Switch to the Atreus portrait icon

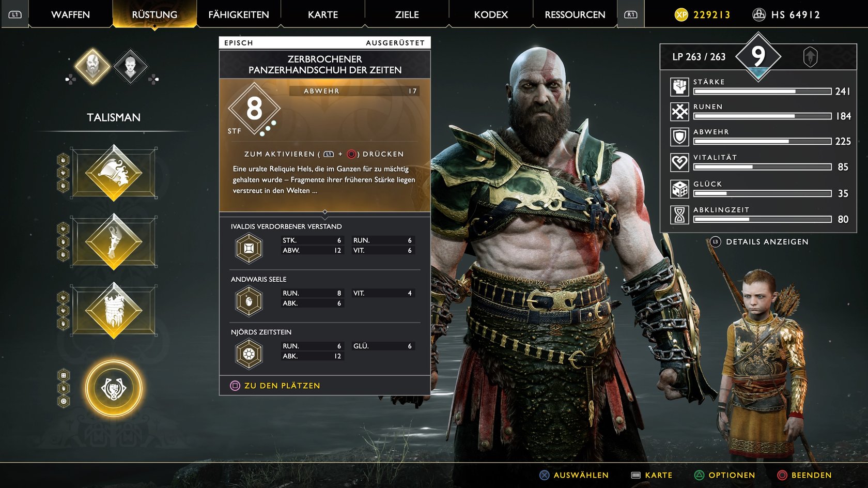(130, 66)
